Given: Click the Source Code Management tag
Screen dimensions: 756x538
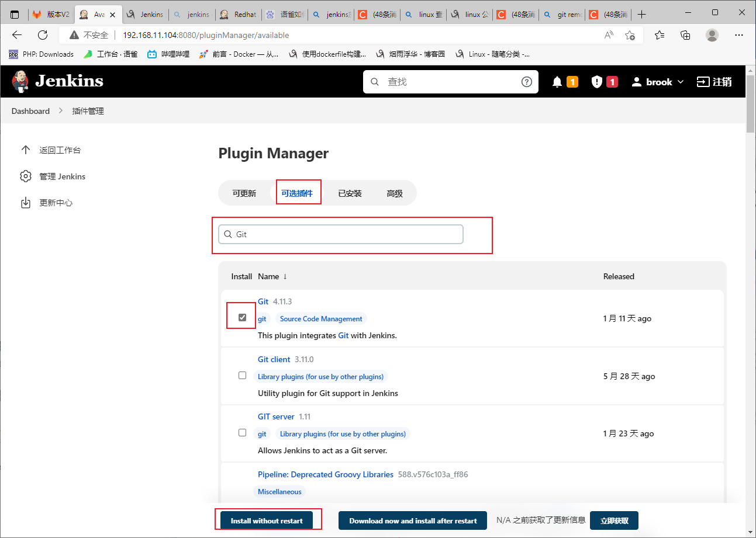Looking at the screenshot, I should pos(321,319).
